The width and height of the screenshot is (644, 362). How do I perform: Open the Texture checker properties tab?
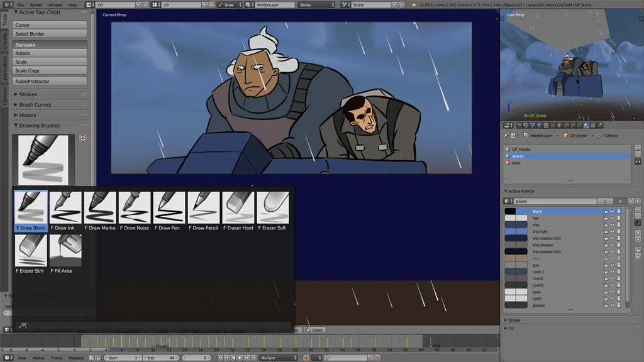tap(593, 125)
